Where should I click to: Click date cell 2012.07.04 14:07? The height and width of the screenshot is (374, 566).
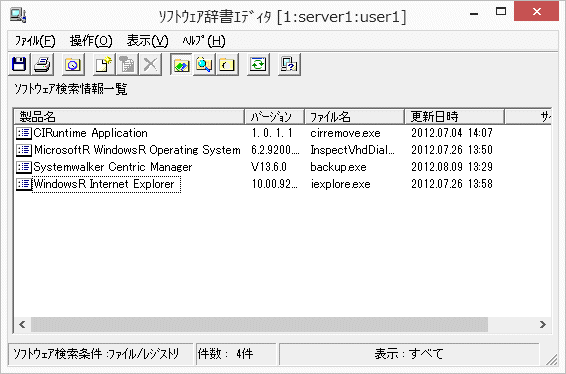click(x=452, y=133)
